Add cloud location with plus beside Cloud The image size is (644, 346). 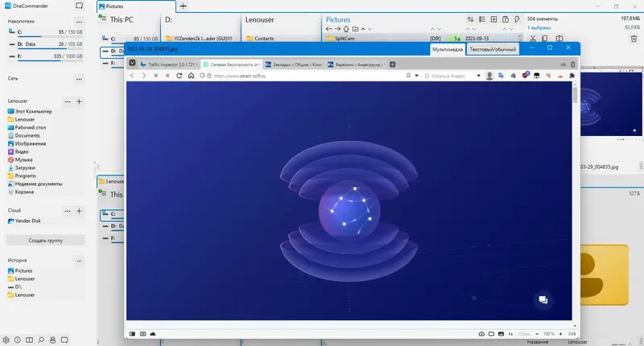79,211
